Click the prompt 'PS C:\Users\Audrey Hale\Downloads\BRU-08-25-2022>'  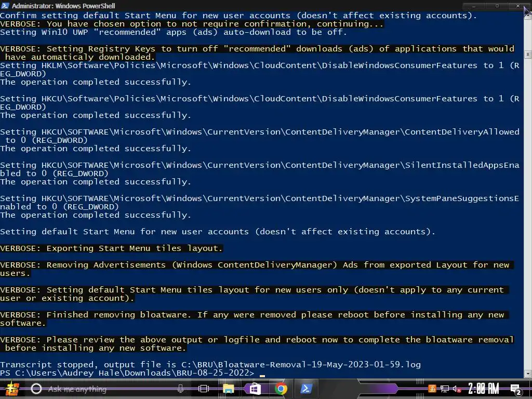click(127, 373)
